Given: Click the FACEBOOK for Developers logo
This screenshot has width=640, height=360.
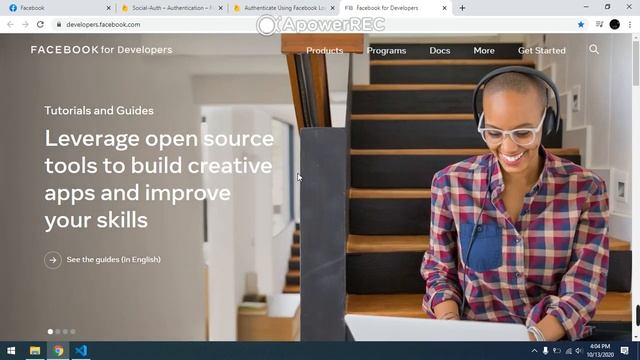Looking at the screenshot, I should 101,50.
